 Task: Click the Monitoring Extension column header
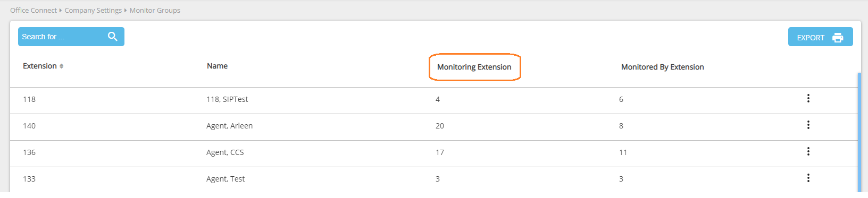coord(474,67)
